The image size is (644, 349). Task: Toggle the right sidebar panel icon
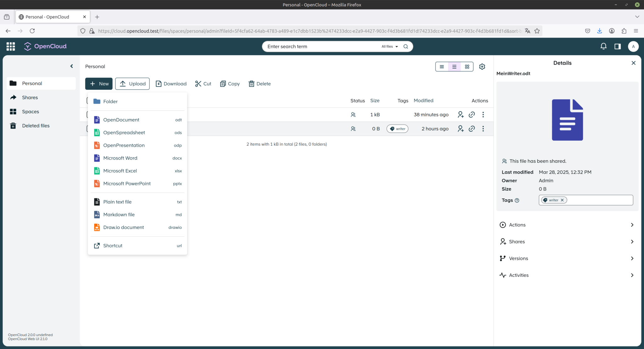pyautogui.click(x=618, y=46)
